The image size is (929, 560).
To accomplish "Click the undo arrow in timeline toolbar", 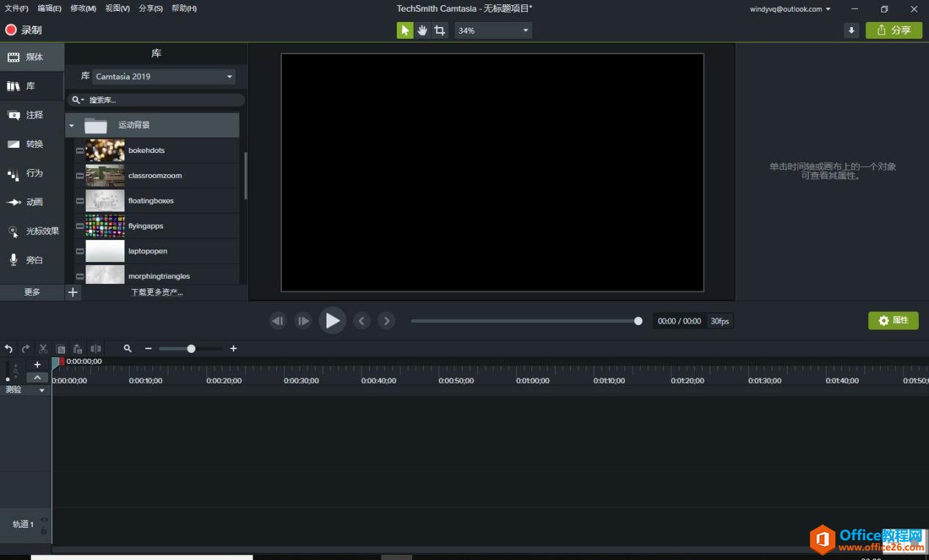I will pyautogui.click(x=9, y=348).
